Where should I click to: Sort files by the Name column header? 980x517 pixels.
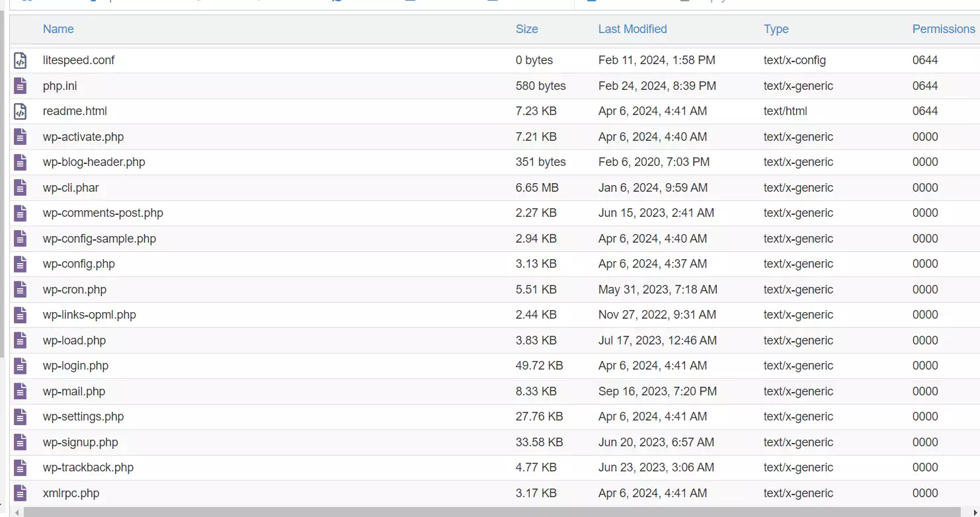[58, 29]
